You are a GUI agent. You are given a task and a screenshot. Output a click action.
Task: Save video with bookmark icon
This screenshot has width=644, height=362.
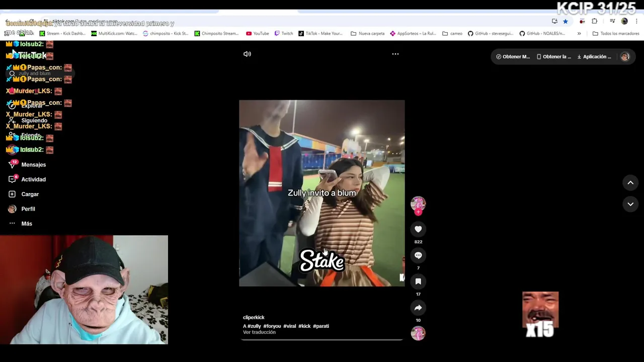coord(418,282)
